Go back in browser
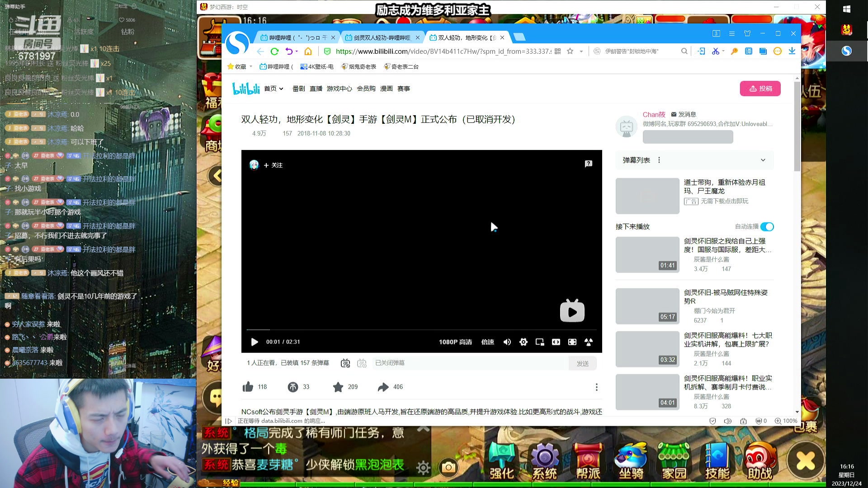The image size is (868, 488). tap(260, 52)
